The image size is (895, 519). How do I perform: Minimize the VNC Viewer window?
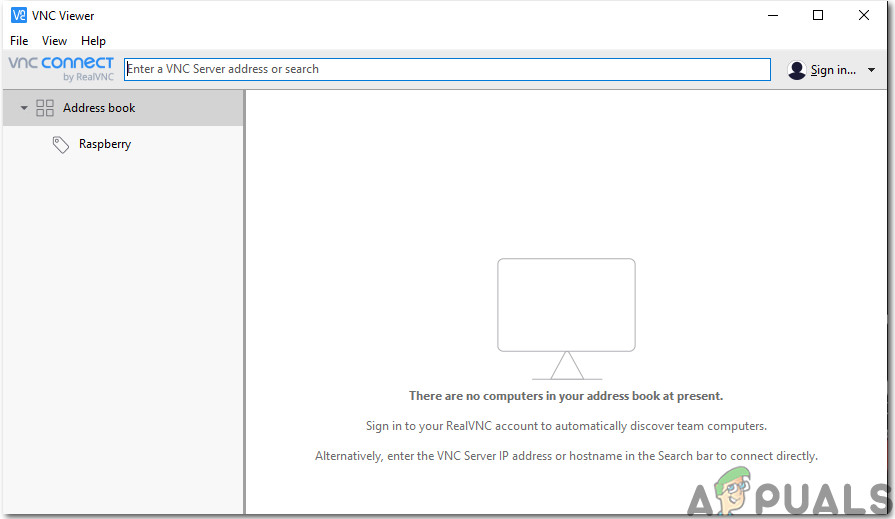click(x=773, y=15)
